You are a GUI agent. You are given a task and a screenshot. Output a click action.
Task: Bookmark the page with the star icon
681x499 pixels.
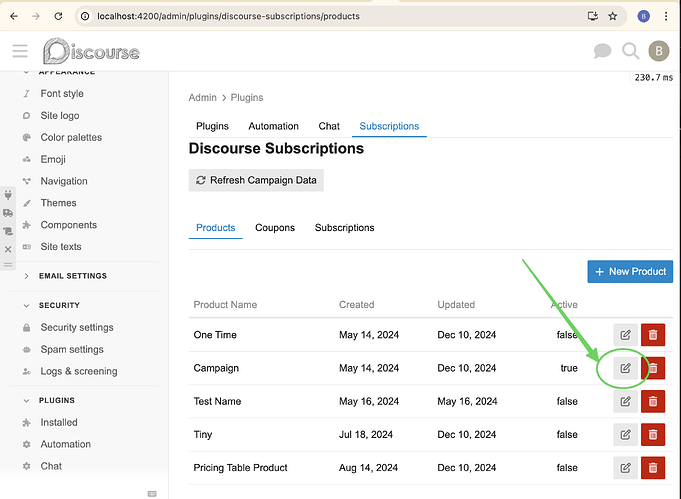(612, 16)
